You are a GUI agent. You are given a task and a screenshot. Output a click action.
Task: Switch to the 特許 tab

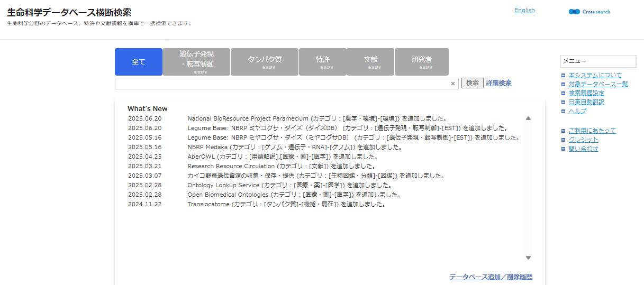323,62
